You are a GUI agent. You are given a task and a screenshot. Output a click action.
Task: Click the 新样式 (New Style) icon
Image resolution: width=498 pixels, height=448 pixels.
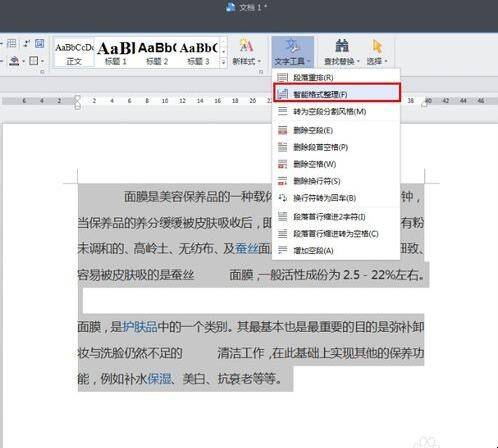[247, 46]
